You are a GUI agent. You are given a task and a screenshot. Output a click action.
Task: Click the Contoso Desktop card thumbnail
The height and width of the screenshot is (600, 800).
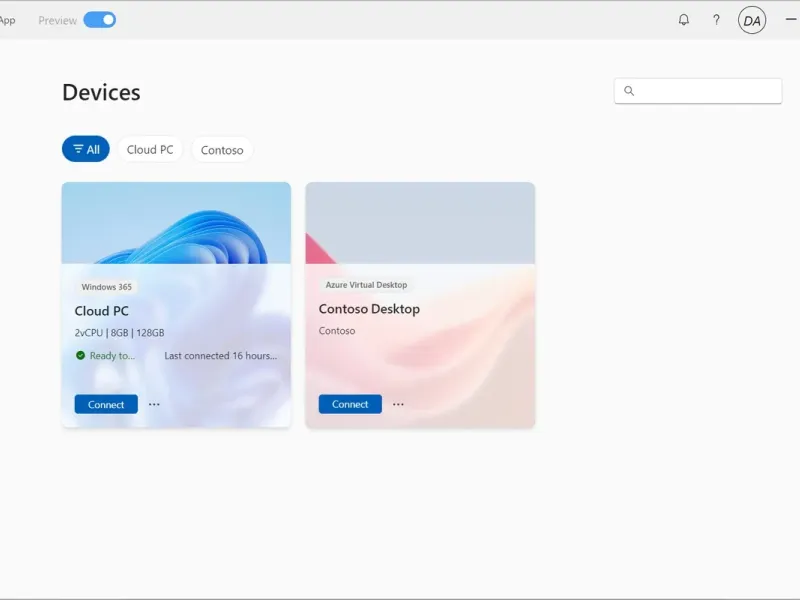pos(420,223)
